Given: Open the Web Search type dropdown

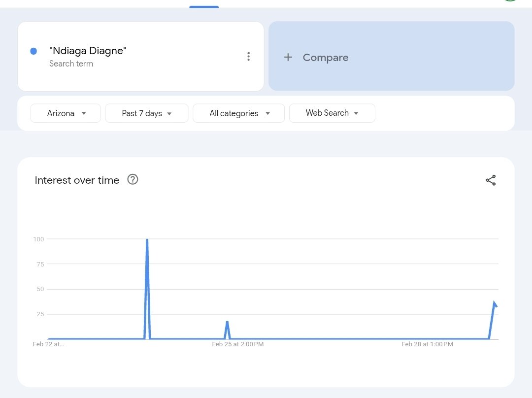Looking at the screenshot, I should pyautogui.click(x=332, y=113).
